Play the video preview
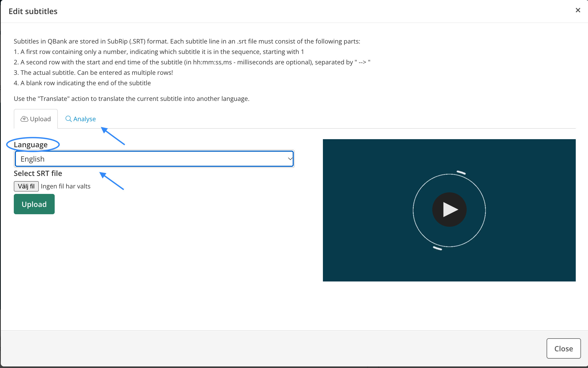588x368 pixels. click(449, 210)
